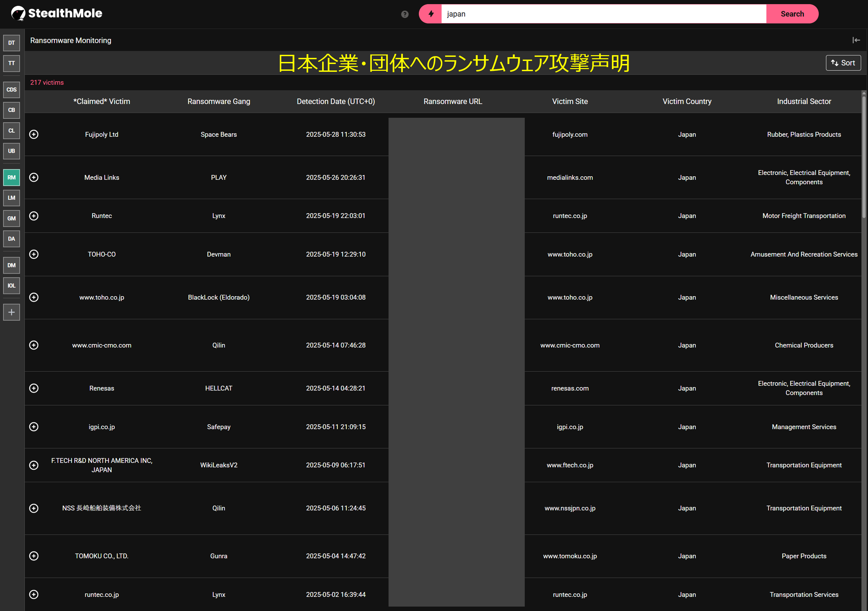Expand the BlackLock (Eldorado) row details

(x=34, y=298)
